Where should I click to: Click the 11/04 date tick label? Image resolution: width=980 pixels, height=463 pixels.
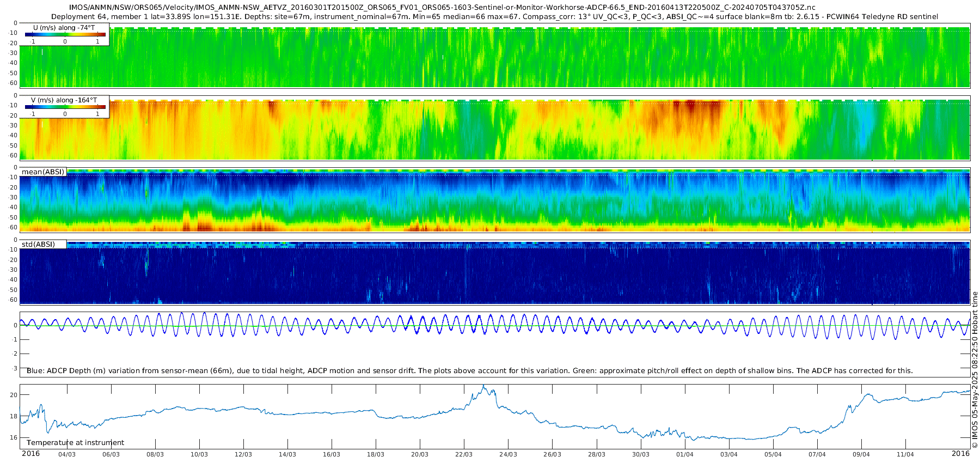click(905, 454)
